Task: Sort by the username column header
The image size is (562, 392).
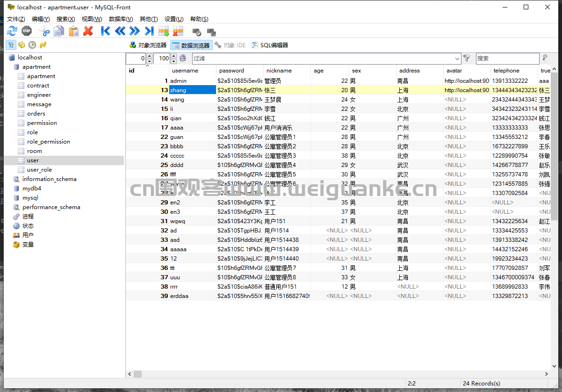Action: tap(193, 71)
